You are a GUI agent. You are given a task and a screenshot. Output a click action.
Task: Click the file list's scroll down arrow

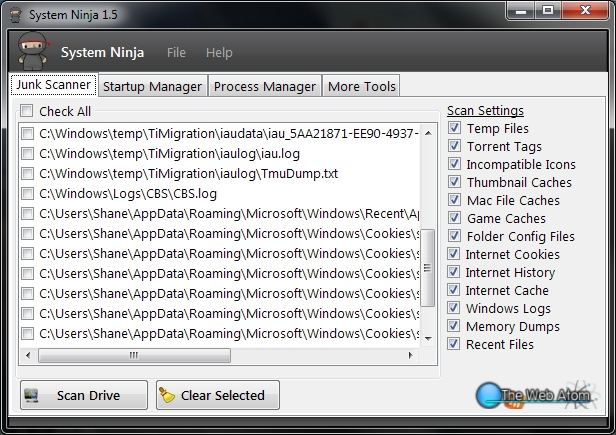point(428,338)
